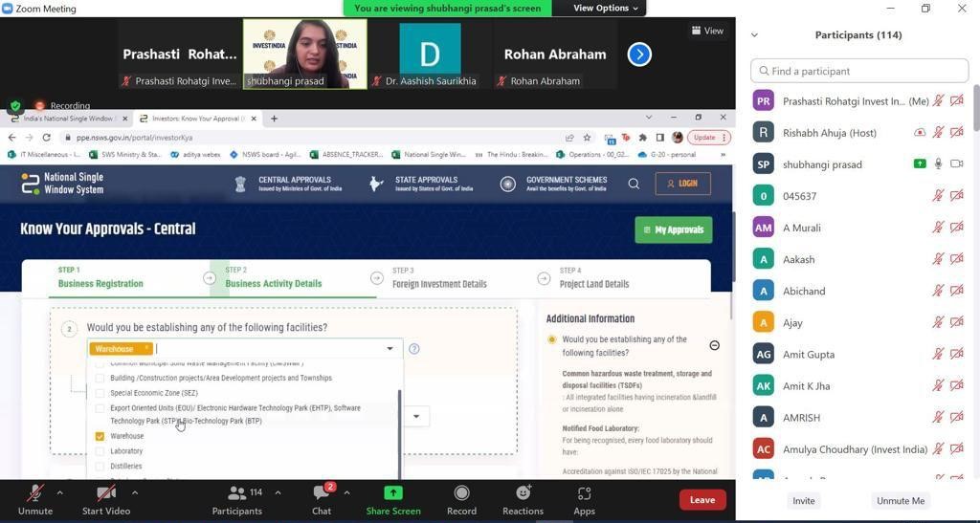Open the Participants panel icon in toolbar
The image size is (980, 523).
pos(237,493)
